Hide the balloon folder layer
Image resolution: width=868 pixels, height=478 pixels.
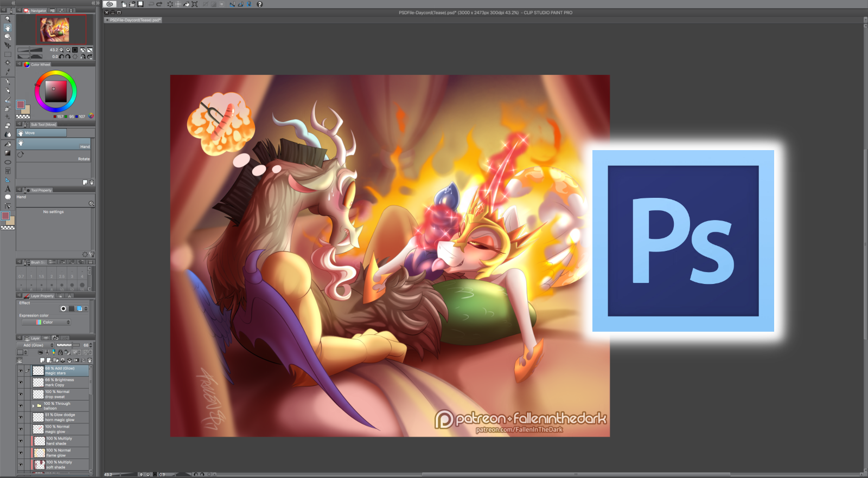tap(21, 406)
